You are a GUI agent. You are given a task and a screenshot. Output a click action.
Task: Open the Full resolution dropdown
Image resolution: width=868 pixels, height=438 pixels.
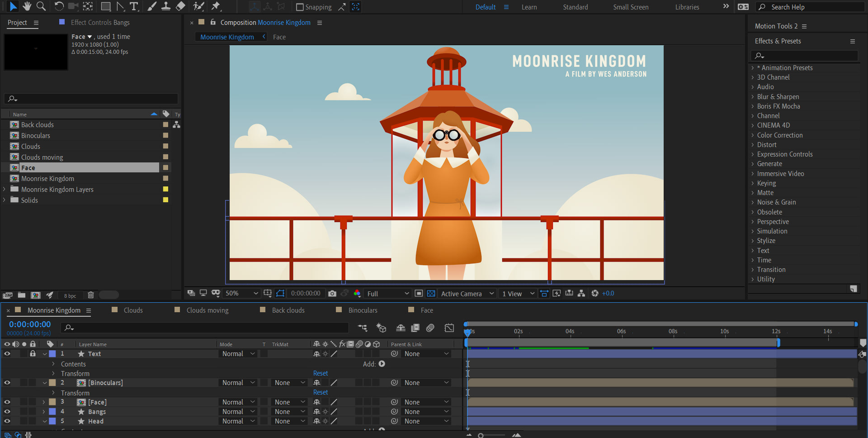[x=388, y=293]
